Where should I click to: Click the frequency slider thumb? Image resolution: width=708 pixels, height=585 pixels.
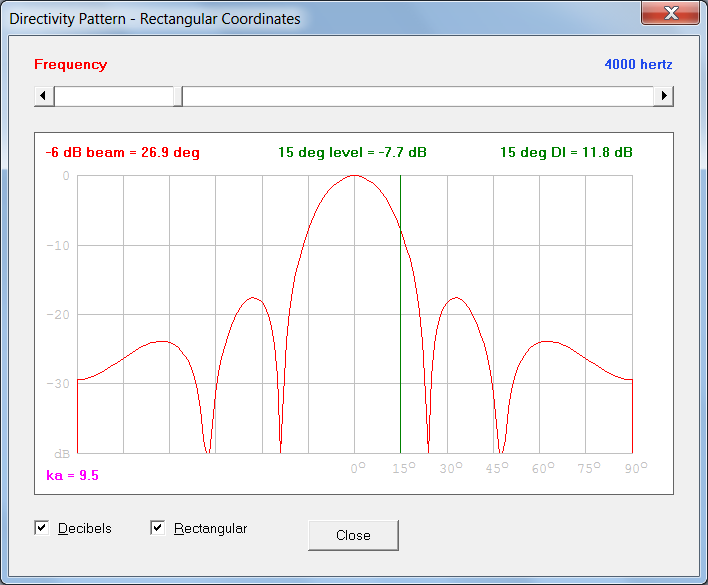click(x=178, y=96)
